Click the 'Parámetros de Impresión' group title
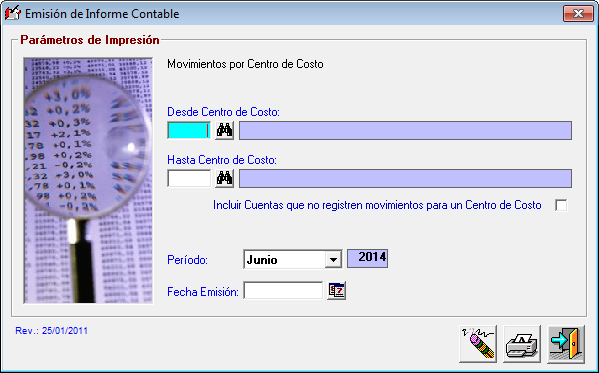This screenshot has width=599, height=373. point(90,40)
